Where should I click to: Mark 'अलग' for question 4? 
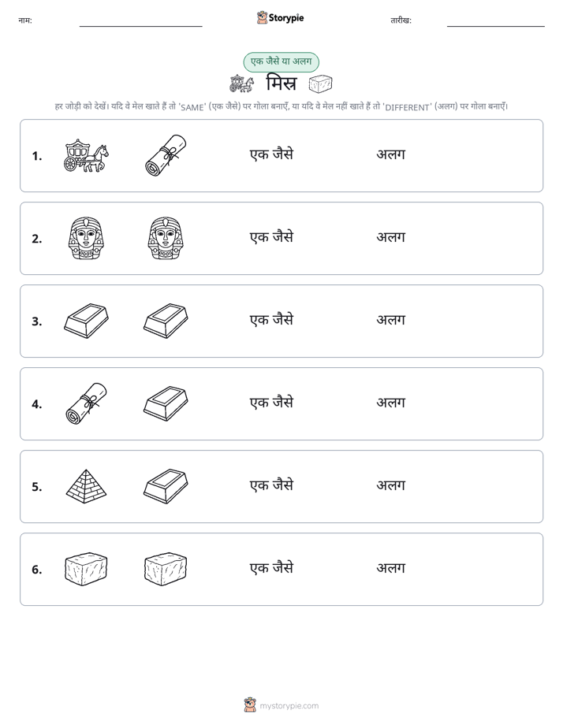pyautogui.click(x=390, y=403)
